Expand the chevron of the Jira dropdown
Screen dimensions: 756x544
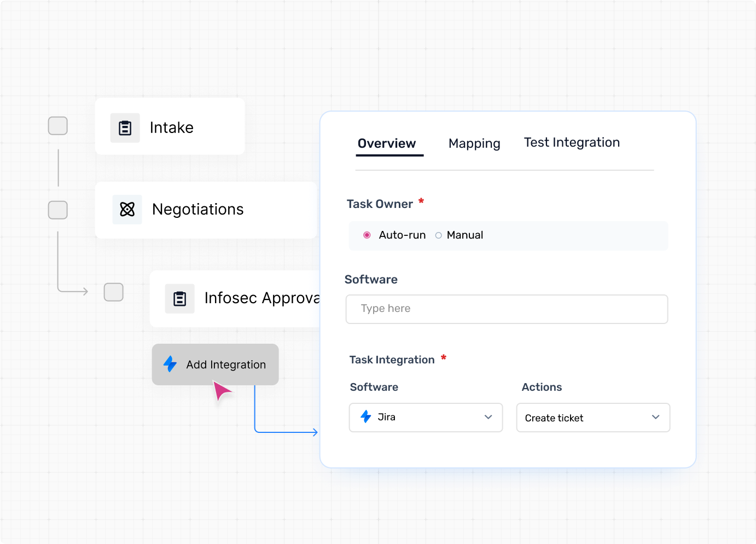click(489, 417)
